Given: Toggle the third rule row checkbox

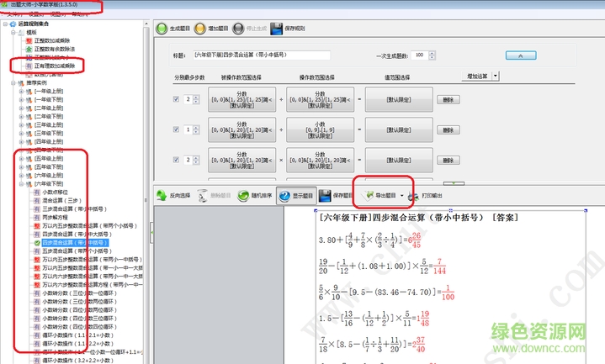Looking at the screenshot, I should point(175,159).
